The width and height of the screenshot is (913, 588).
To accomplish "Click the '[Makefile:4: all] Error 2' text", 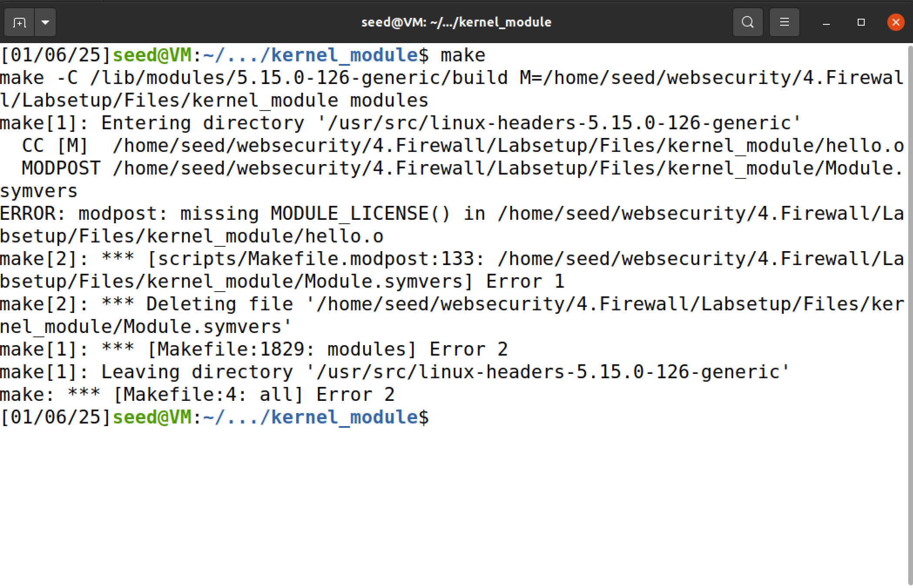I will tap(253, 395).
